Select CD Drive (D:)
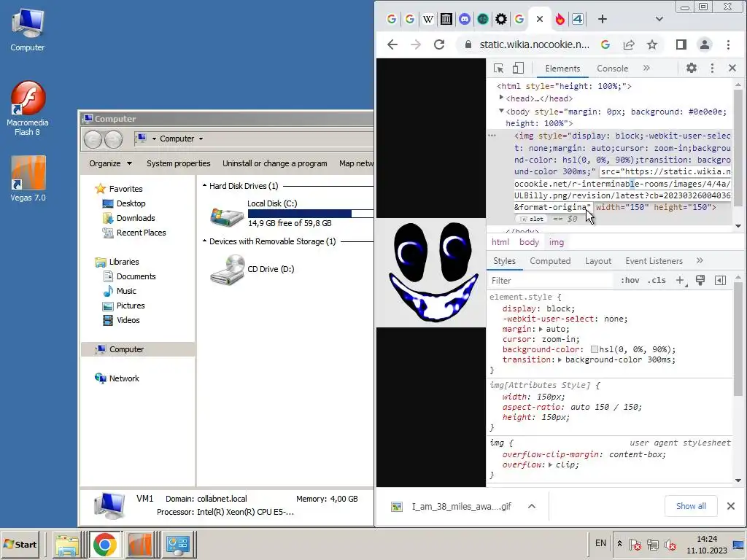The image size is (747, 560). [252, 269]
